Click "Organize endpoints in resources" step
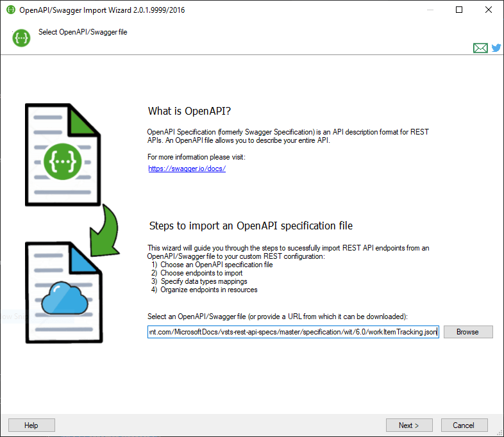 209,290
